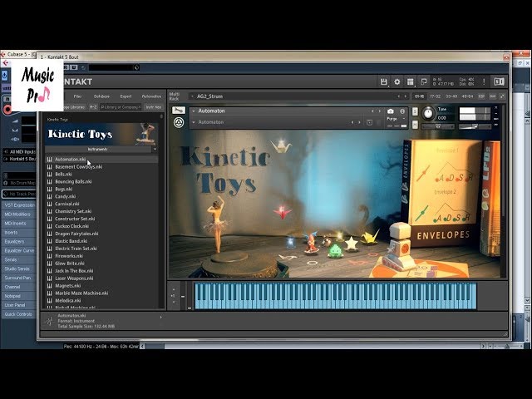Select the 17-32 rack page button
Image resolution: width=532 pixels, height=399 pixels.
pyautogui.click(x=435, y=96)
